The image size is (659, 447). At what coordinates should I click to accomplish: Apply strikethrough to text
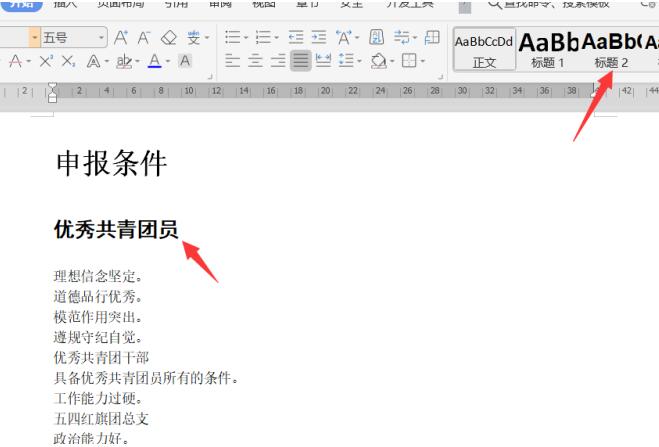click(x=16, y=61)
